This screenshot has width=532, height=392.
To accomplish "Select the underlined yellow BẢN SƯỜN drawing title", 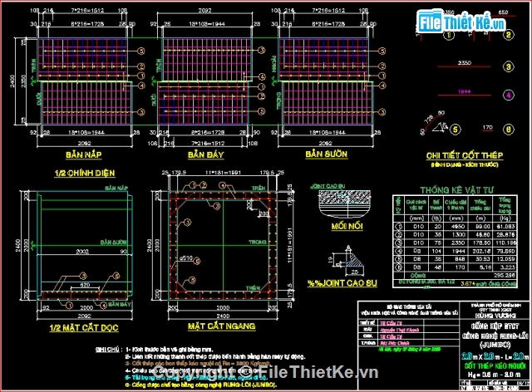I will pos(327,154).
